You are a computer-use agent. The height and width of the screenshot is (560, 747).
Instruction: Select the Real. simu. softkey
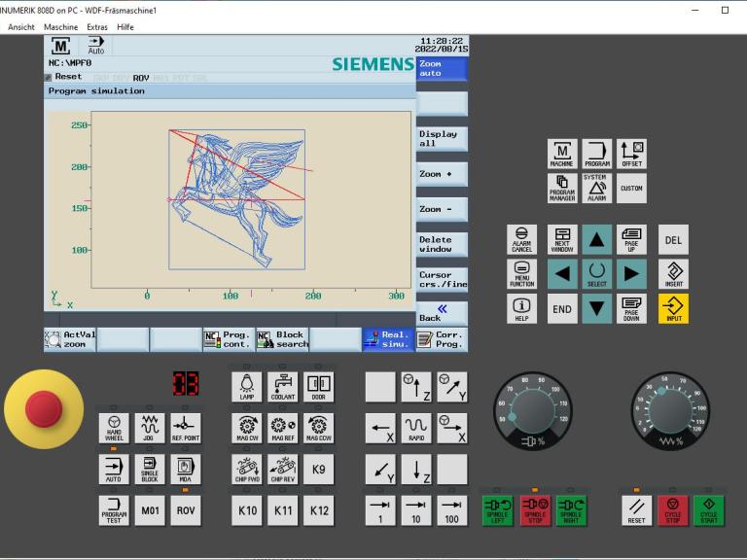(x=388, y=339)
